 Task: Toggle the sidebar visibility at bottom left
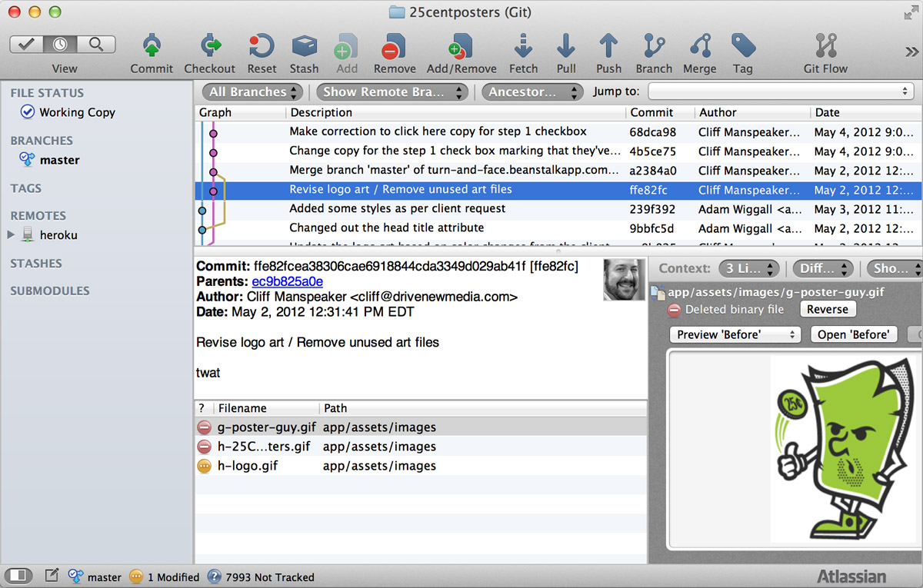[18, 575]
